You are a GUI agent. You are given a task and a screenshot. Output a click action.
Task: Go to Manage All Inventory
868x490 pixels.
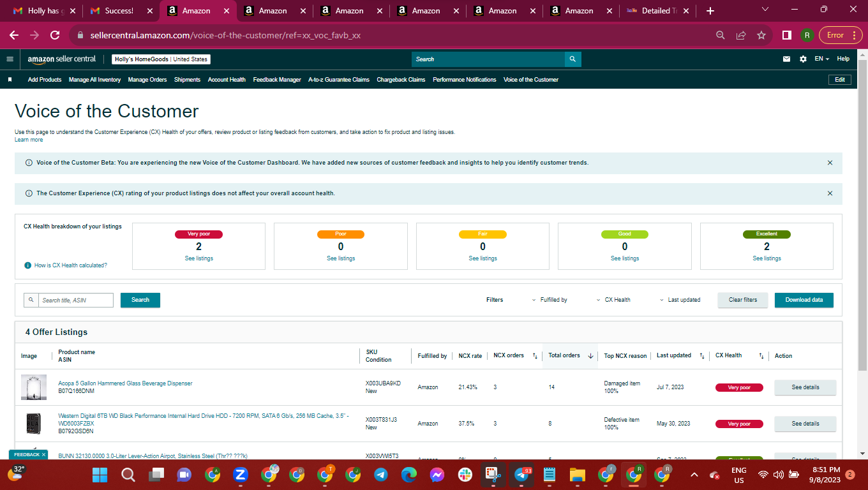94,80
